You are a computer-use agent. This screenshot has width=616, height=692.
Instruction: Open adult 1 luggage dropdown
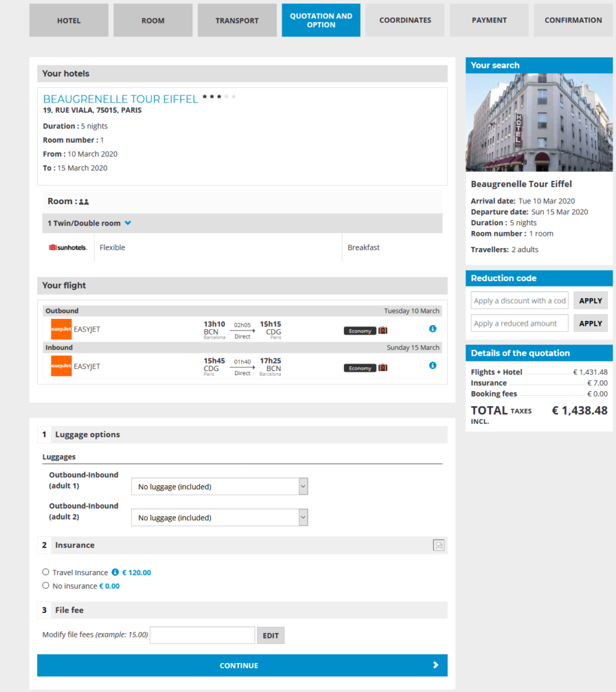pyautogui.click(x=219, y=487)
